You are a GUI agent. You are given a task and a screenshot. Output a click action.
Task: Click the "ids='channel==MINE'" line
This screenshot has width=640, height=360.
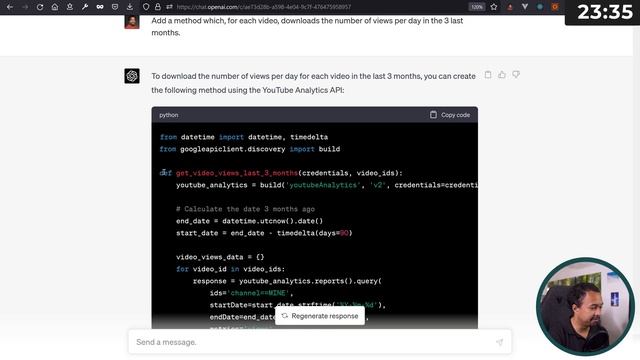point(251,293)
